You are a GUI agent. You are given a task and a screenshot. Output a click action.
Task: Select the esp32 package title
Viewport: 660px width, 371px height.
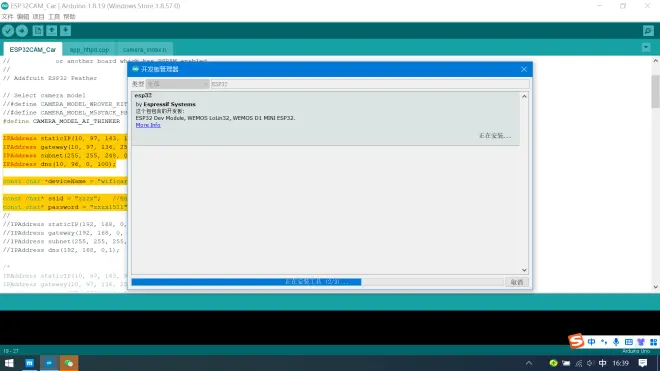click(x=143, y=96)
